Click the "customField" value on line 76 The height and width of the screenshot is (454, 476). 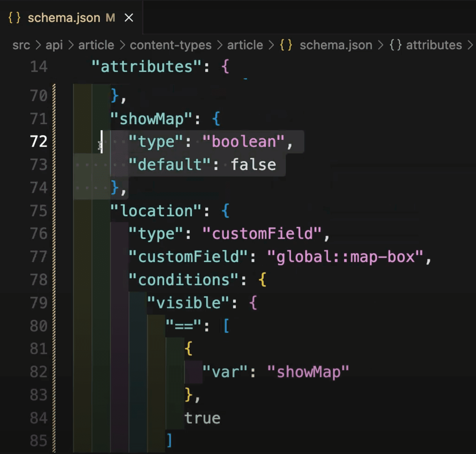[262, 234]
